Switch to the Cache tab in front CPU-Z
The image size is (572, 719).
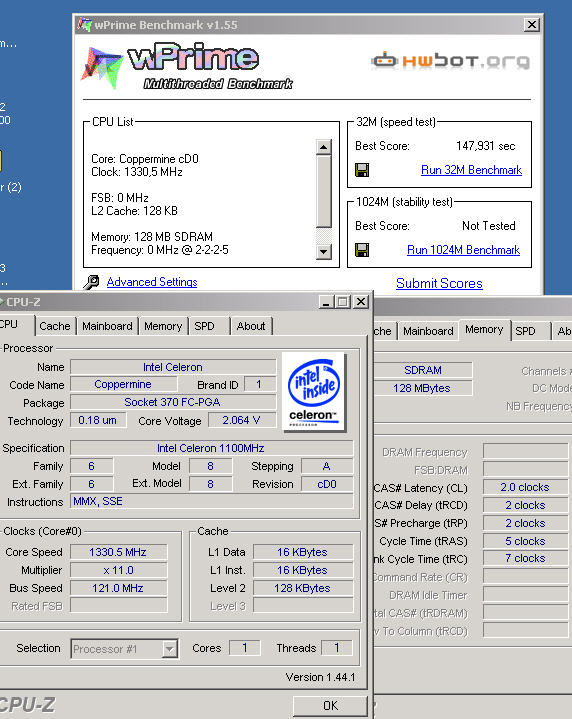(55, 326)
